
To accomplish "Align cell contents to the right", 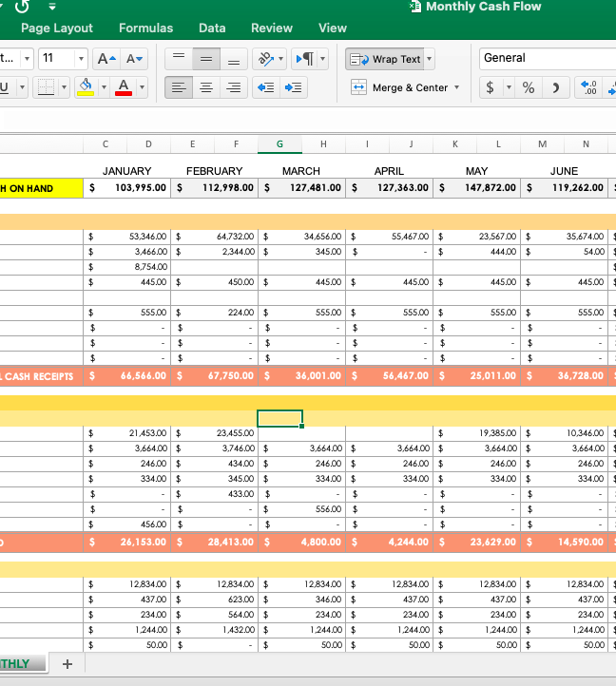I will tap(234, 87).
